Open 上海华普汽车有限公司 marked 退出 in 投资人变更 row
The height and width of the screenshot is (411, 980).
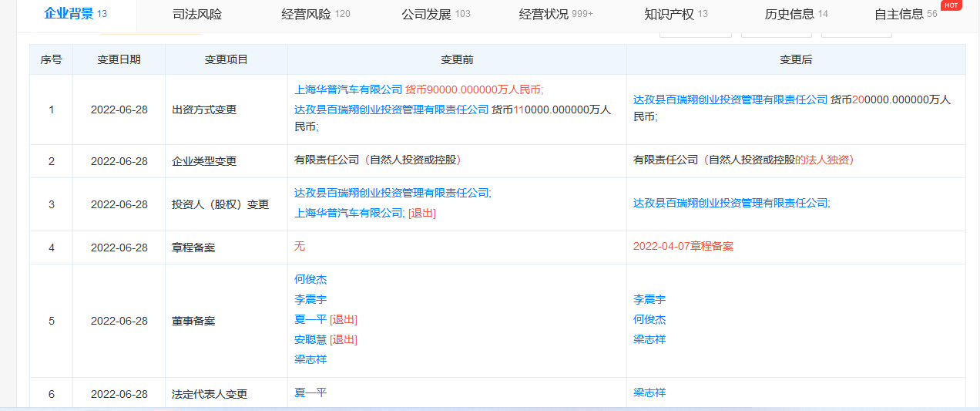tap(348, 213)
